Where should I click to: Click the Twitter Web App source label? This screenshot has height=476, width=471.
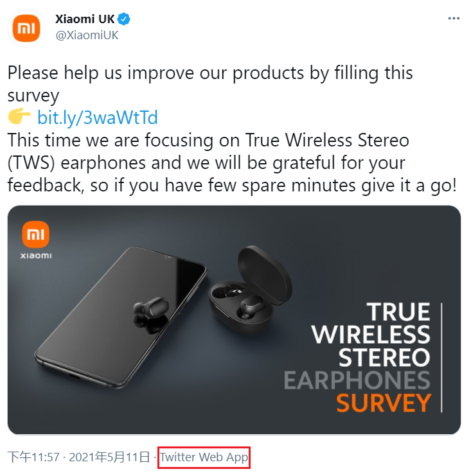(204, 457)
